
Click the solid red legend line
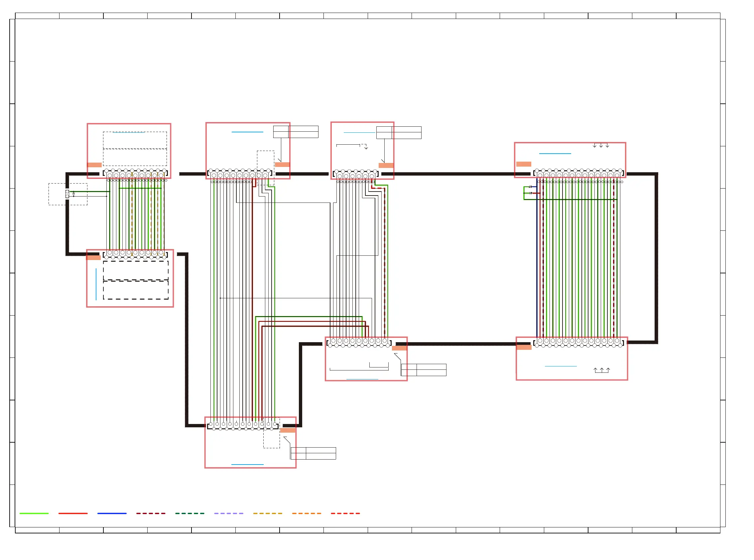(73, 513)
